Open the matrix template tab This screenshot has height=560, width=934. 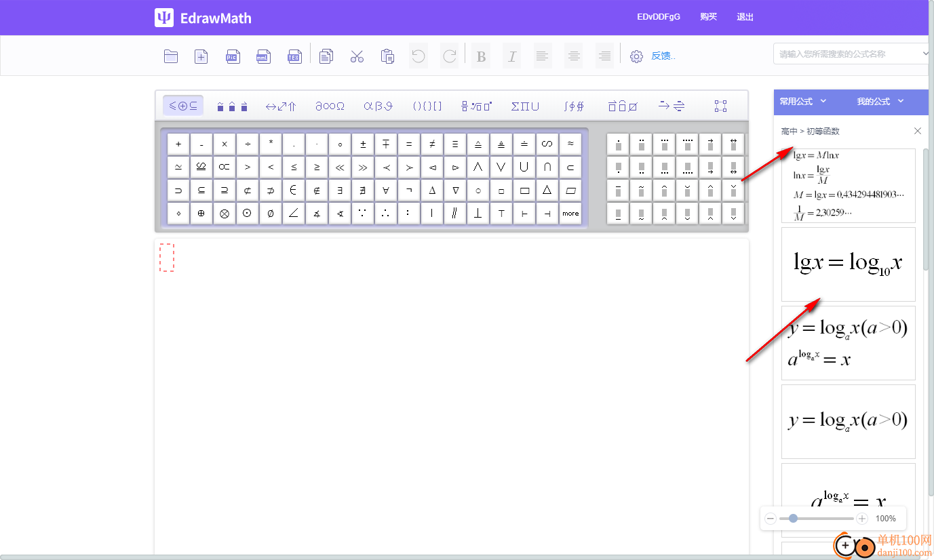click(x=720, y=106)
